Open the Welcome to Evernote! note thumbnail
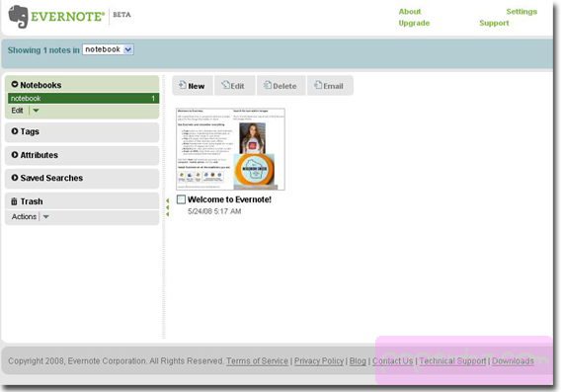Image resolution: width=563 pixels, height=392 pixels. pos(230,149)
